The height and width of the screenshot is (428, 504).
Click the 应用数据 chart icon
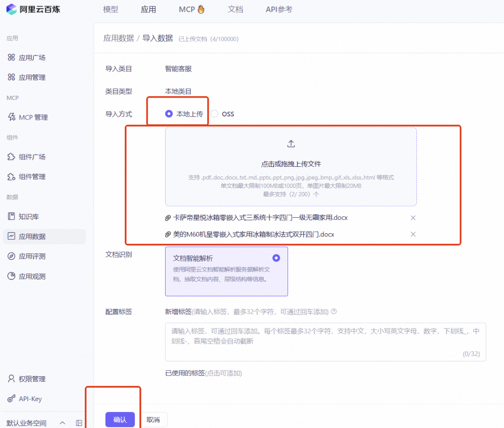coord(11,236)
